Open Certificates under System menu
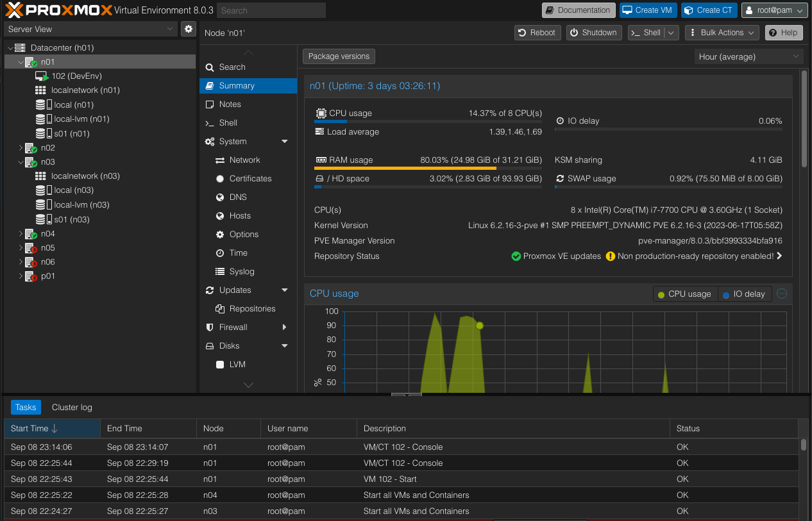812x521 pixels. tap(250, 179)
